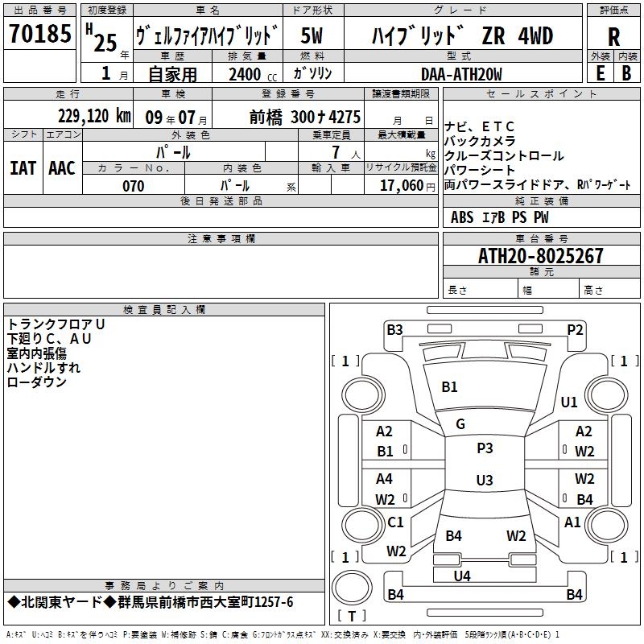This screenshot has width=644, height=644.
Task: Click the P3 roof marker
Action: 485,448
